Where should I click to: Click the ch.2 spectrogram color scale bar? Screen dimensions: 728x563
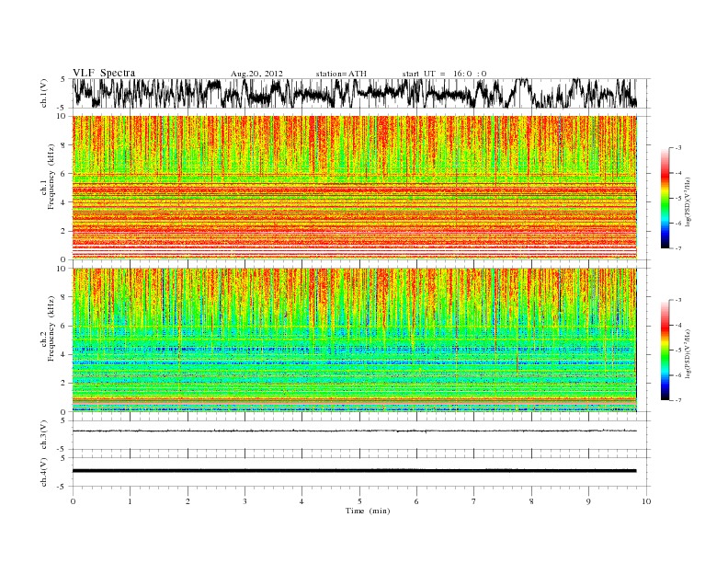point(665,350)
